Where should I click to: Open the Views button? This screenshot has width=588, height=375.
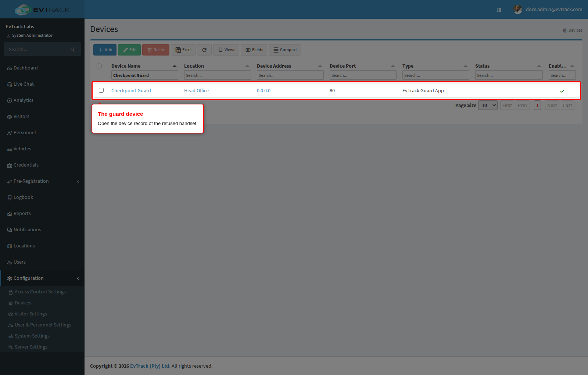tap(226, 50)
